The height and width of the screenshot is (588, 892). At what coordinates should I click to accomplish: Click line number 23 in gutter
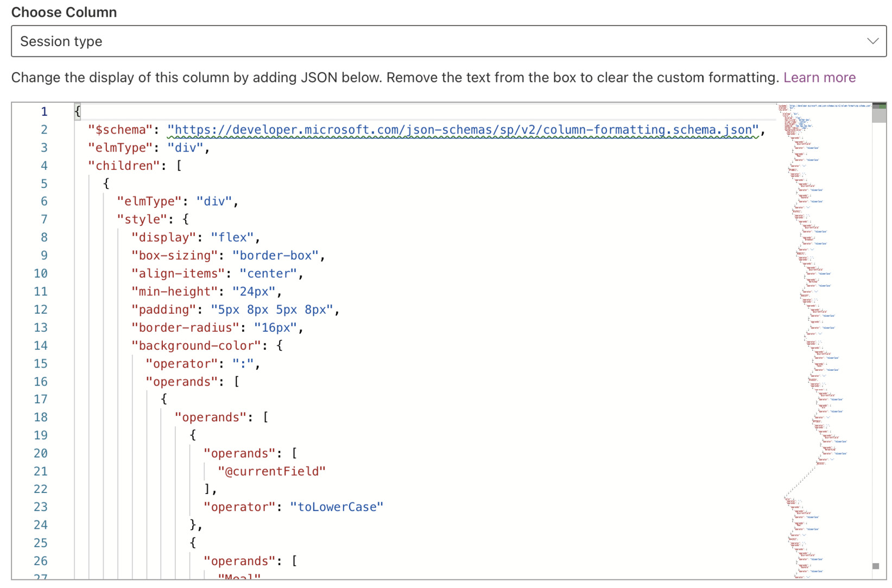[41, 507]
